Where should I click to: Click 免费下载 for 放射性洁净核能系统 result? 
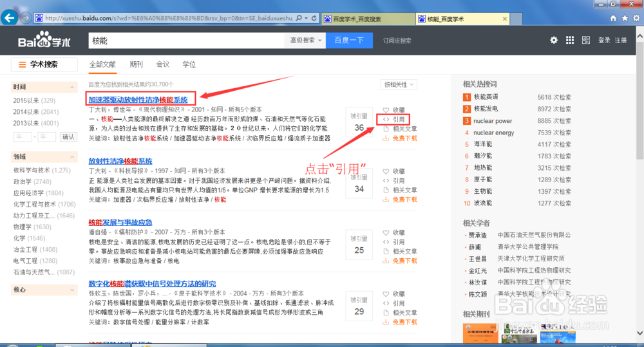pos(400,199)
